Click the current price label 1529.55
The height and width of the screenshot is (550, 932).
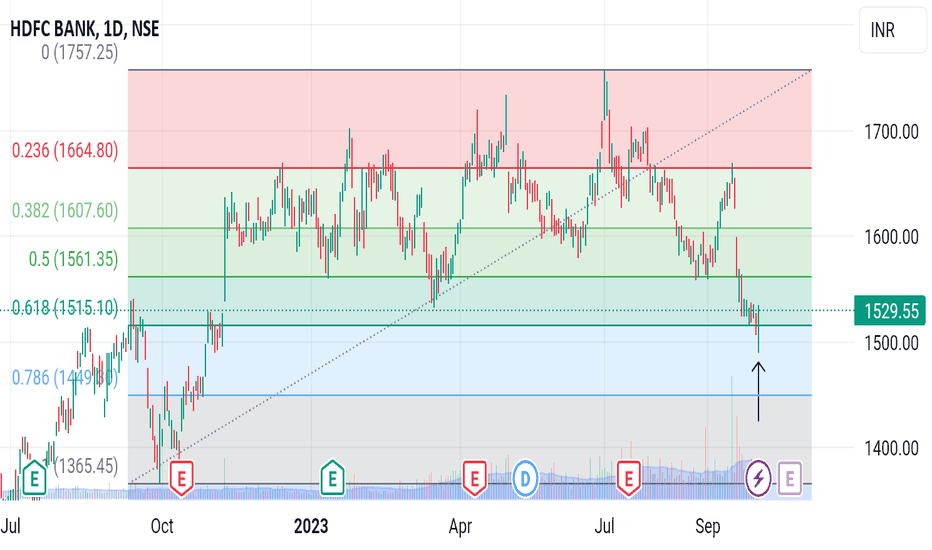coord(890,310)
